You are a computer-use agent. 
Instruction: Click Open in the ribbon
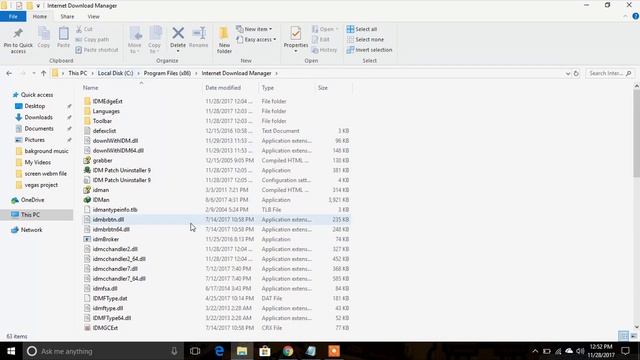(x=325, y=29)
